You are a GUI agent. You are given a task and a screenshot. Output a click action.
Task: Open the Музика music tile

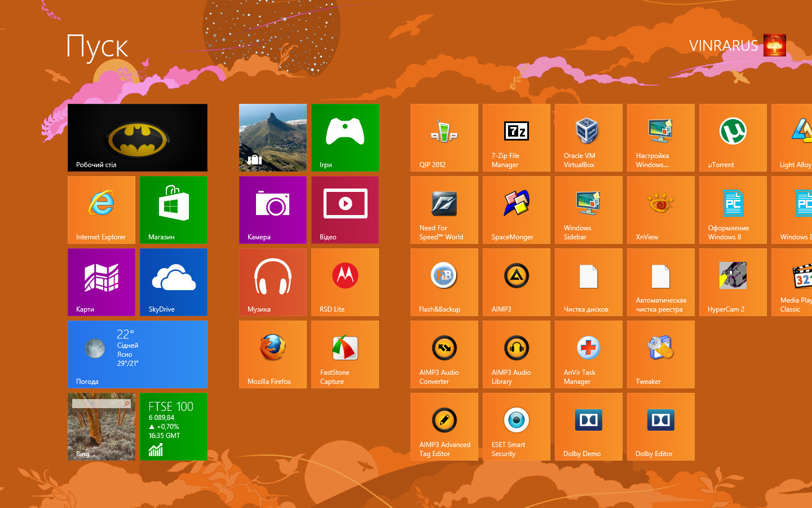point(273,282)
